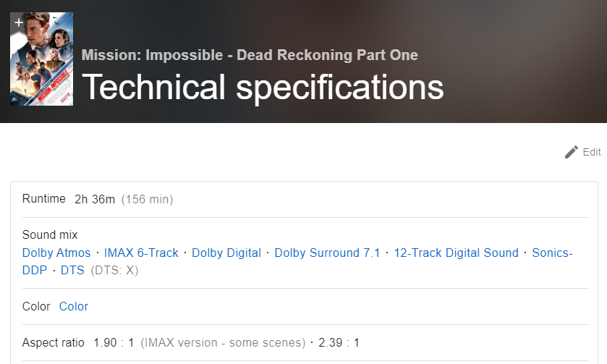Click the Technical specifications heading
The image size is (607, 364).
point(263,88)
